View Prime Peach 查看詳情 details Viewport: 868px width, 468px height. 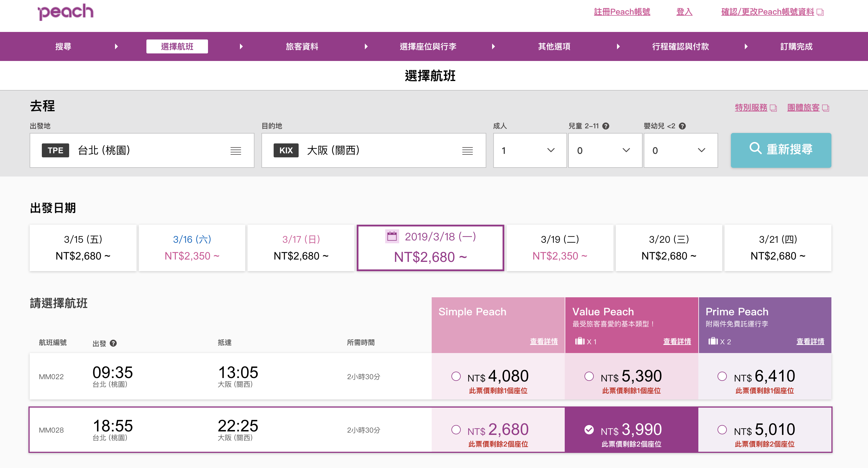point(810,341)
